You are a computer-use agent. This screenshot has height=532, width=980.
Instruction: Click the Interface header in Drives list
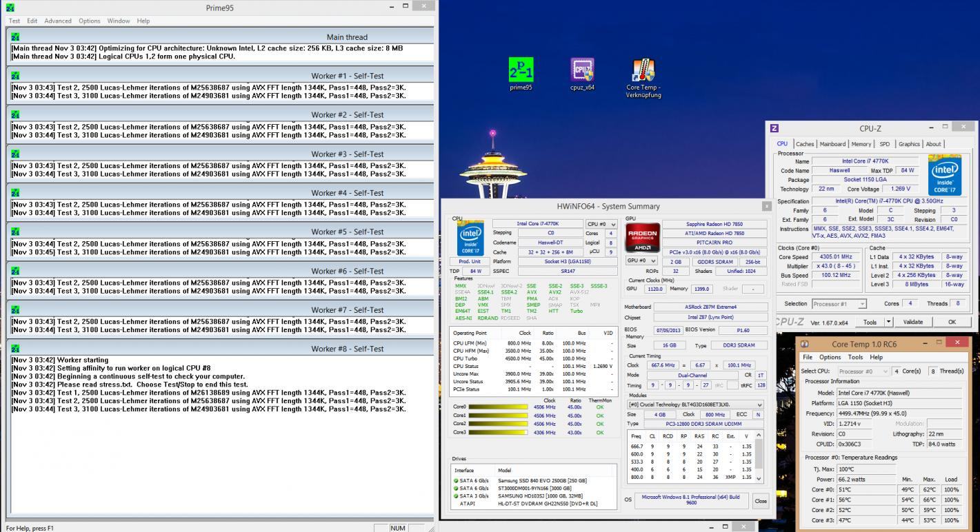tap(465, 470)
